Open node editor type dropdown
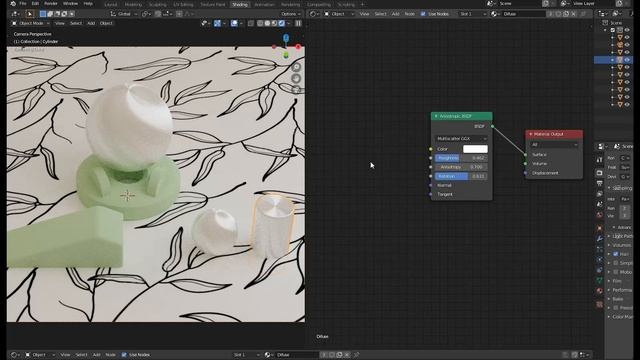 point(313,14)
